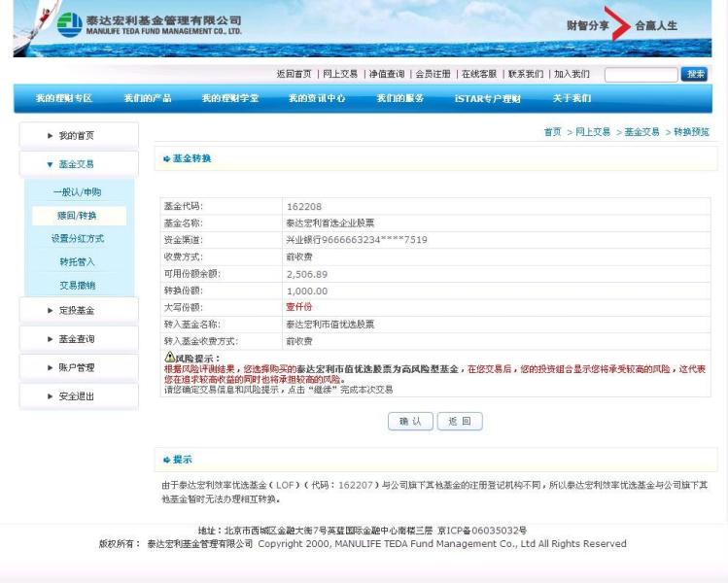Screen dimensions: 728x583
Task: Open 转托管入 submenu item
Action: (77, 261)
